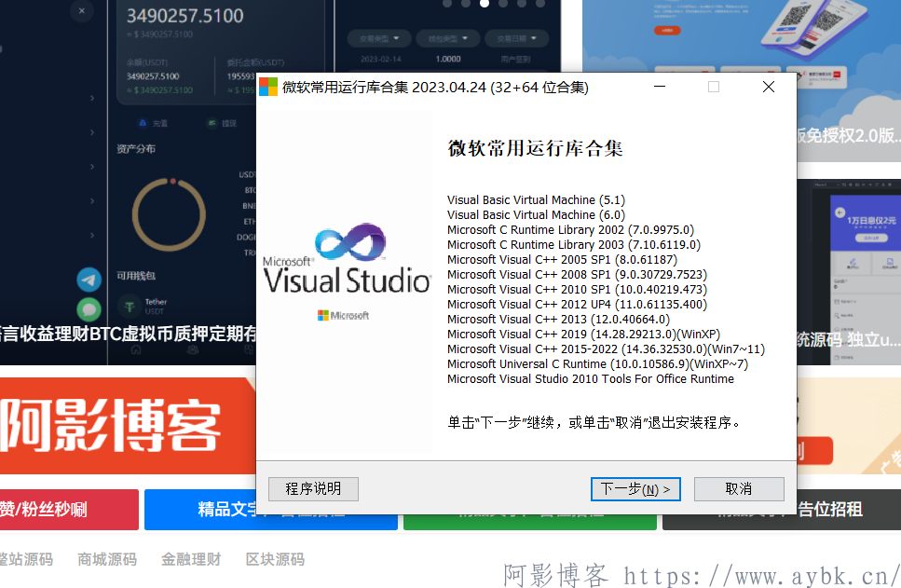Open the 交易日期 dropdown filter
The image size is (901, 588).
pos(517,39)
